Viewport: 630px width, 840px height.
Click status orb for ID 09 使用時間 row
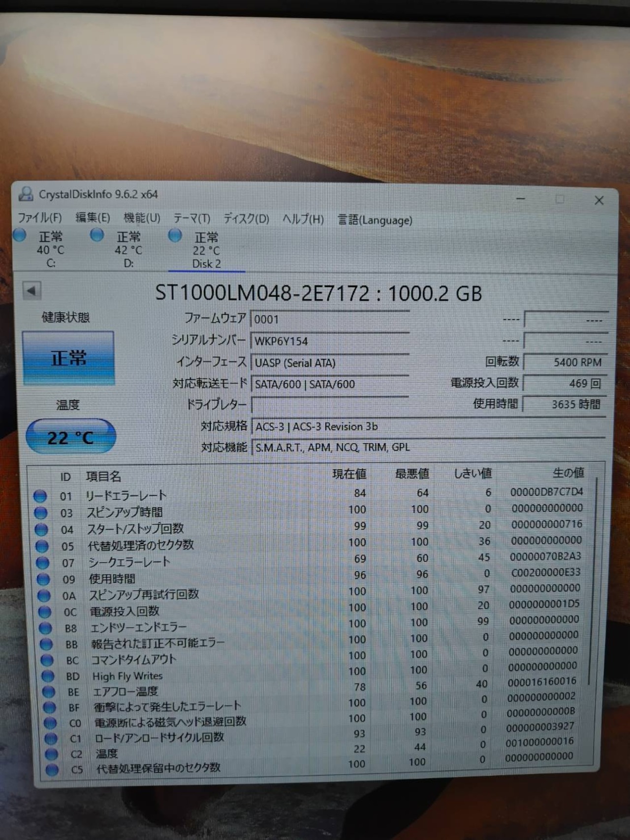click(x=43, y=579)
